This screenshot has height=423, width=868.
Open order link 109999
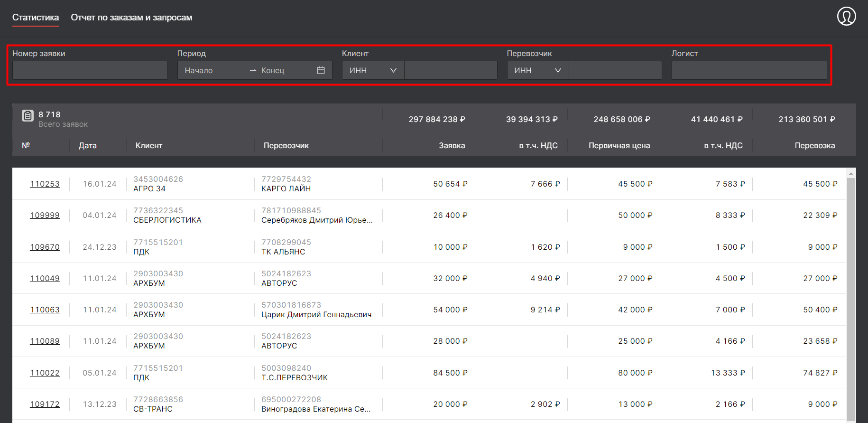pyautogui.click(x=45, y=215)
